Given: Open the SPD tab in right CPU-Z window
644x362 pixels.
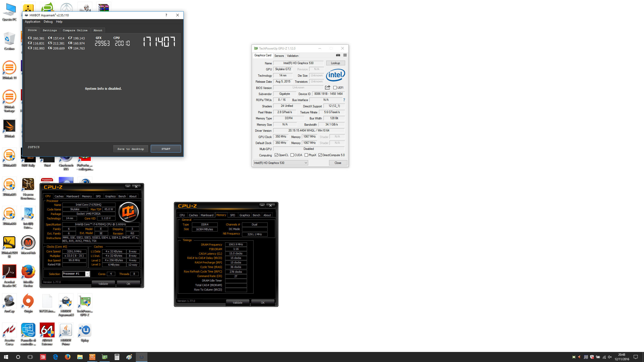Looking at the screenshot, I should pos(233,215).
